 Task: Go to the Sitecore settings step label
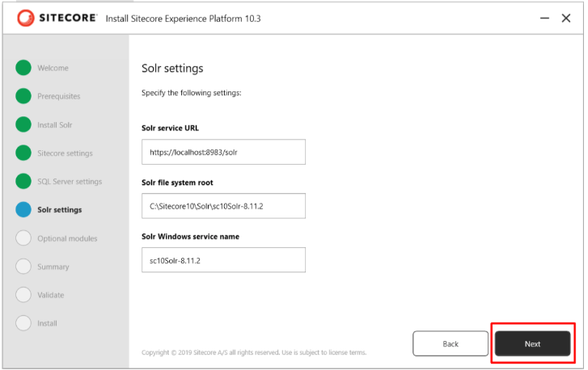click(65, 153)
